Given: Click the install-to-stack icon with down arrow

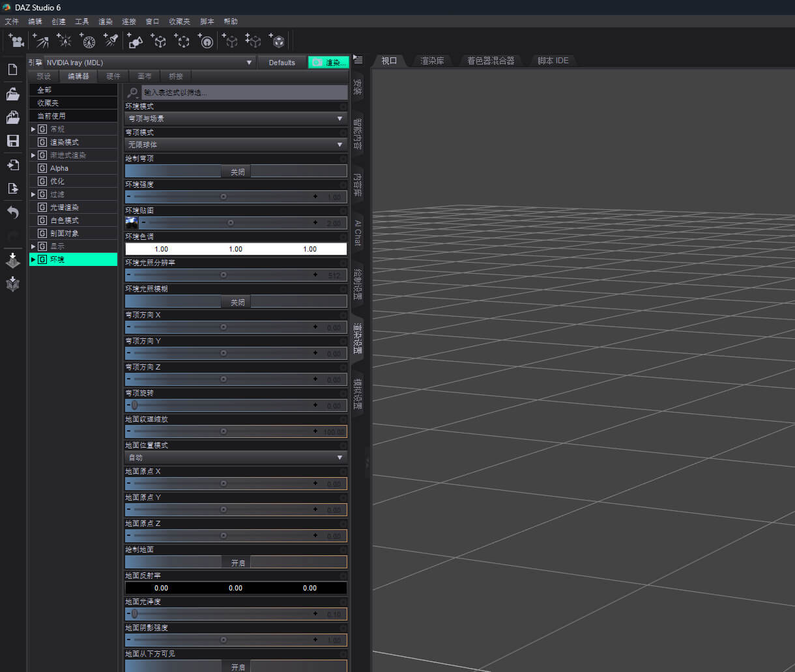Looking at the screenshot, I should (x=12, y=260).
